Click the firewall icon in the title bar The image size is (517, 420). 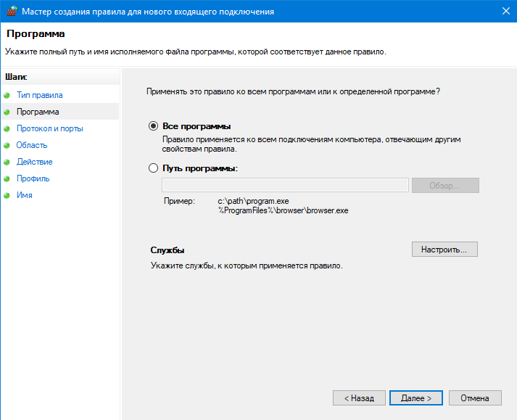10,11
